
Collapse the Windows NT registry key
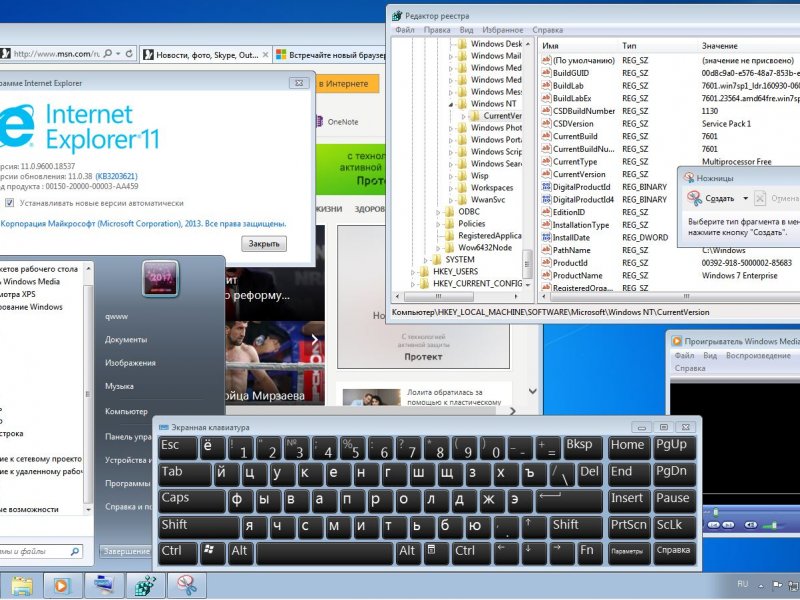[451, 104]
